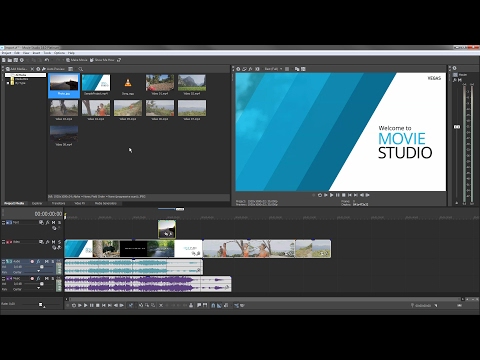Open the Insert menu

click(36, 53)
